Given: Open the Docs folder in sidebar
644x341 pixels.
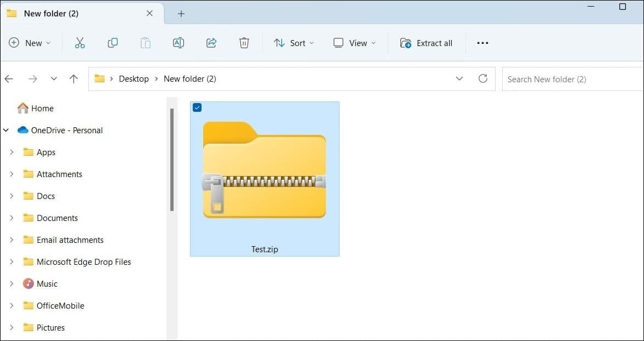Looking at the screenshot, I should (38, 196).
